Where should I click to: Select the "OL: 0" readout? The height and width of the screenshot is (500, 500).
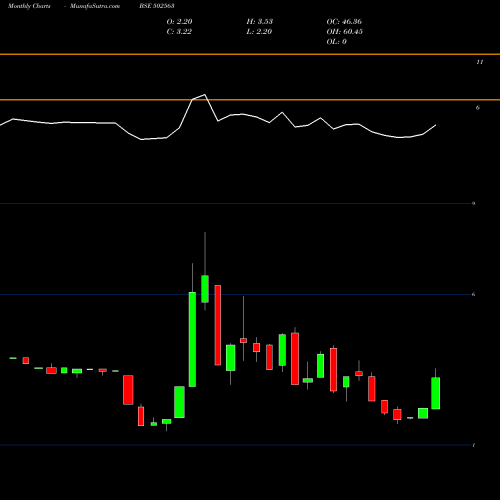click(x=337, y=41)
